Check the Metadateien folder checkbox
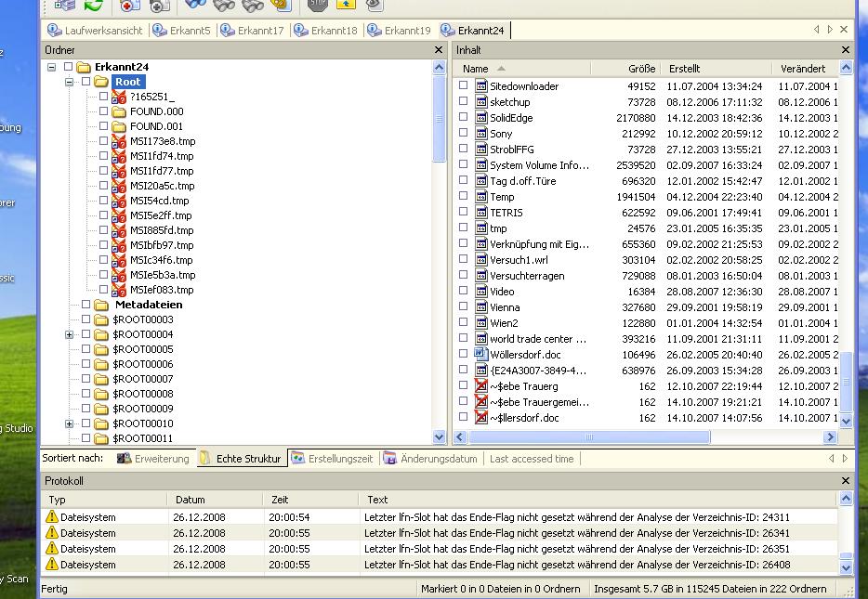The image size is (868, 599). 85,305
